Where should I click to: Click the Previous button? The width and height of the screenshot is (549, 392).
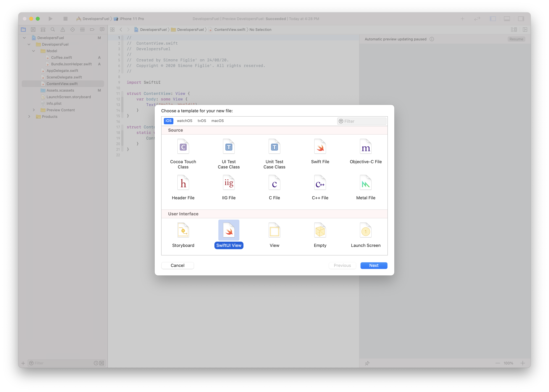(342, 265)
